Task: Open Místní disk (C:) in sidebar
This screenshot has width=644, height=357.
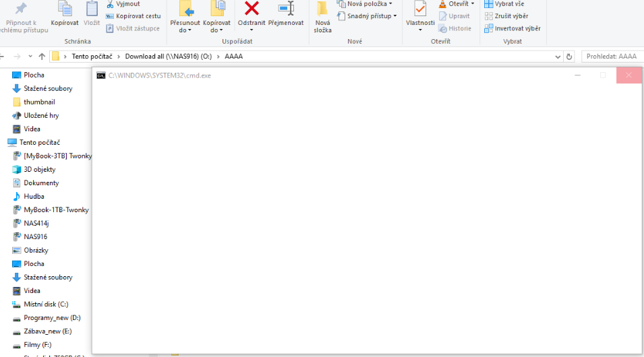Action: click(x=45, y=304)
